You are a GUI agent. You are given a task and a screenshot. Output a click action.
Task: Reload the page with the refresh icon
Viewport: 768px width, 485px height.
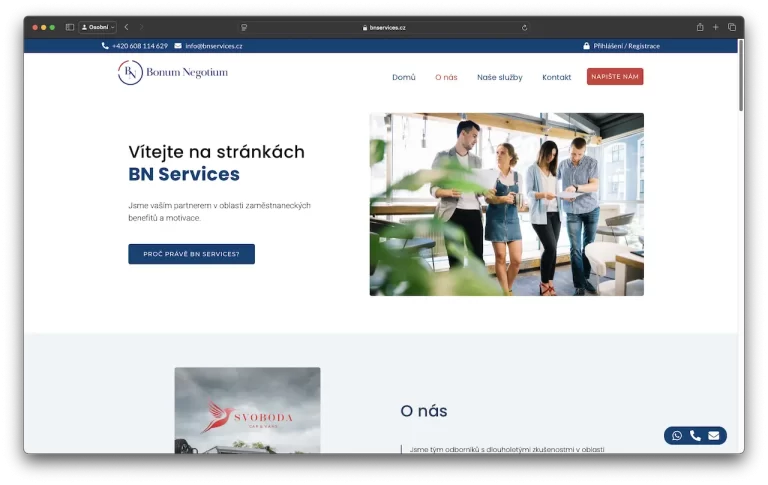click(x=525, y=27)
